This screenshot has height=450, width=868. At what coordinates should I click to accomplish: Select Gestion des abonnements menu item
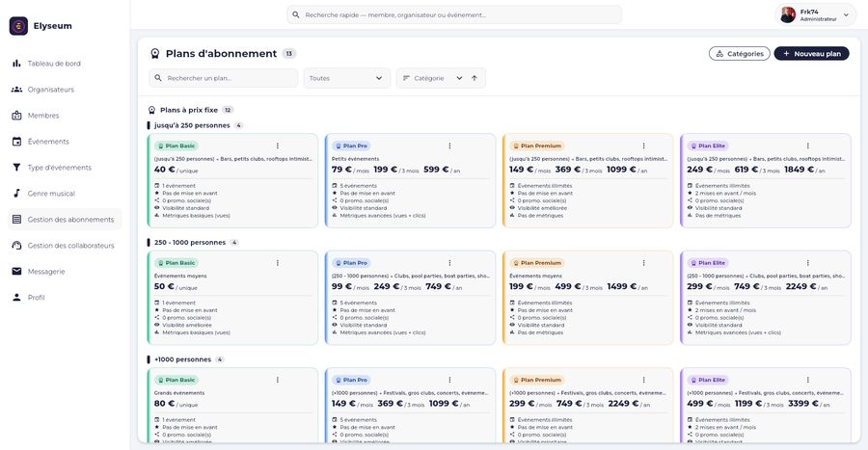click(x=66, y=220)
